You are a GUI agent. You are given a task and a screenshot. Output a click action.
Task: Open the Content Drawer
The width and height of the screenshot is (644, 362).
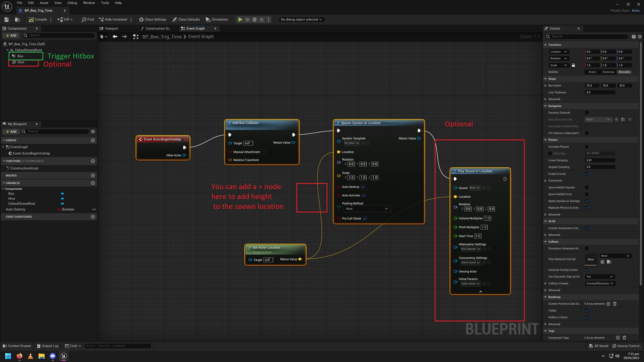17,346
